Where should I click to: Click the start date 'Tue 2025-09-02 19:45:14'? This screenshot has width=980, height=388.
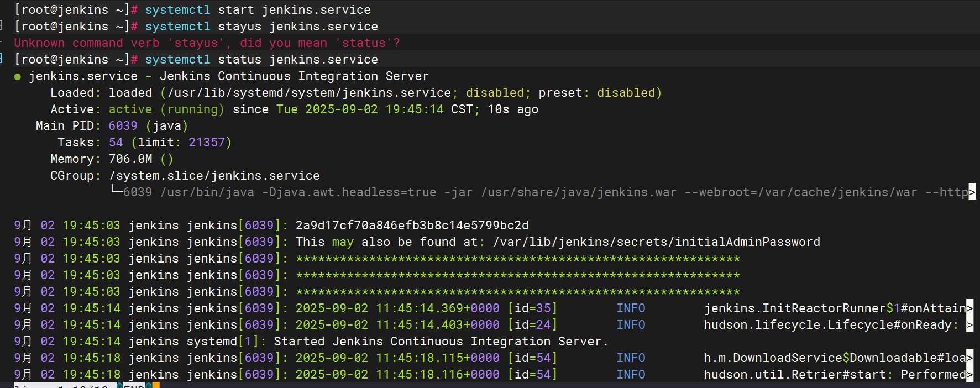tap(360, 109)
